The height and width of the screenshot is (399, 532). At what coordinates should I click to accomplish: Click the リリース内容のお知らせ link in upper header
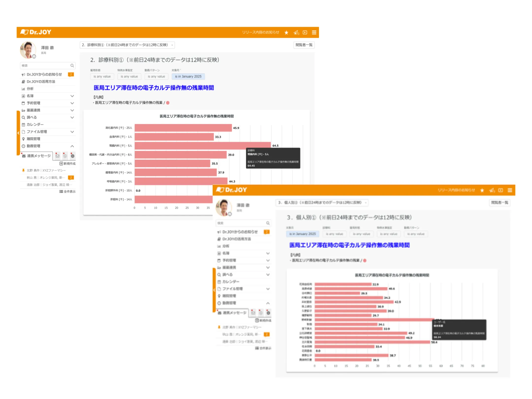coord(260,33)
